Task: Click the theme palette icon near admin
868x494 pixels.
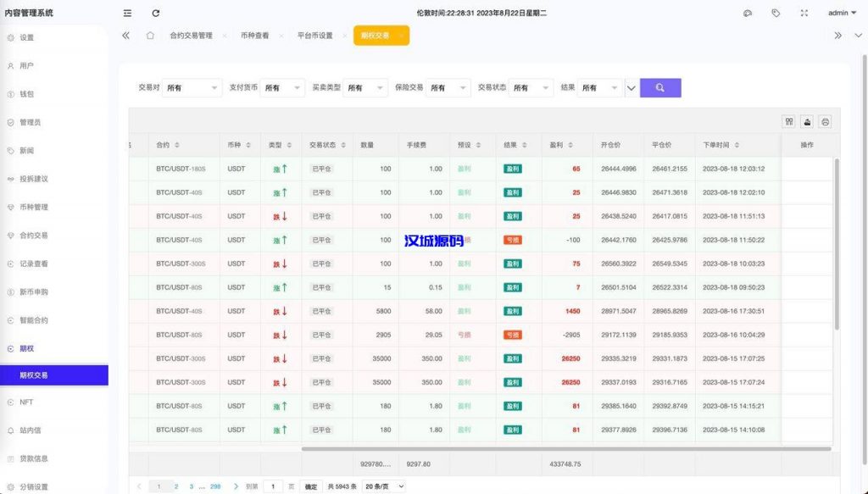Action: [747, 12]
